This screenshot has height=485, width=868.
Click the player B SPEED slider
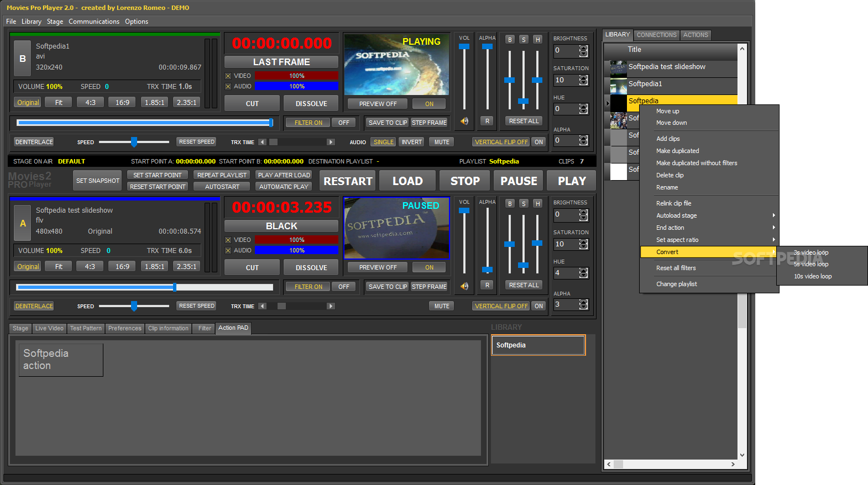coord(134,142)
